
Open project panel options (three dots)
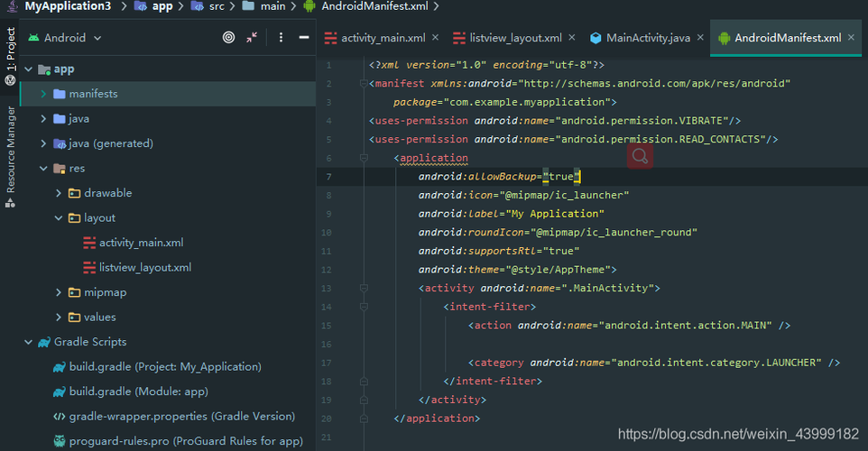coord(281,37)
